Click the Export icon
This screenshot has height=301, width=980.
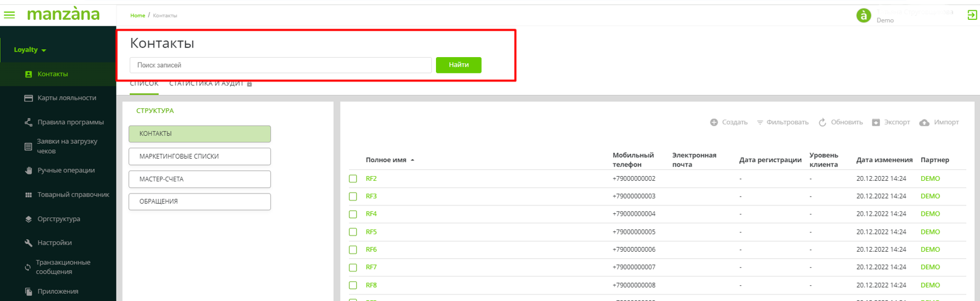(876, 123)
